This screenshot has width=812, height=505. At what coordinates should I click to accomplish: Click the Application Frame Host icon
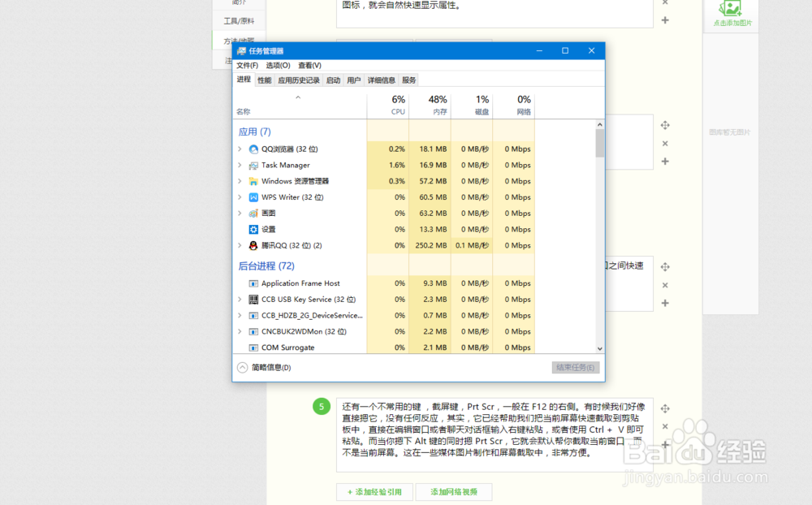click(x=254, y=283)
